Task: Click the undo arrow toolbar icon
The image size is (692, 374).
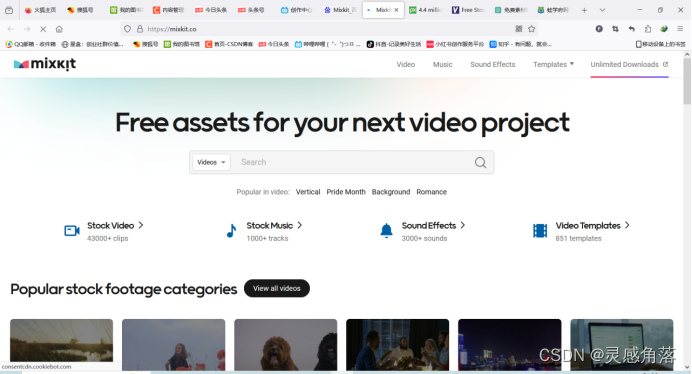Action: 632,29
